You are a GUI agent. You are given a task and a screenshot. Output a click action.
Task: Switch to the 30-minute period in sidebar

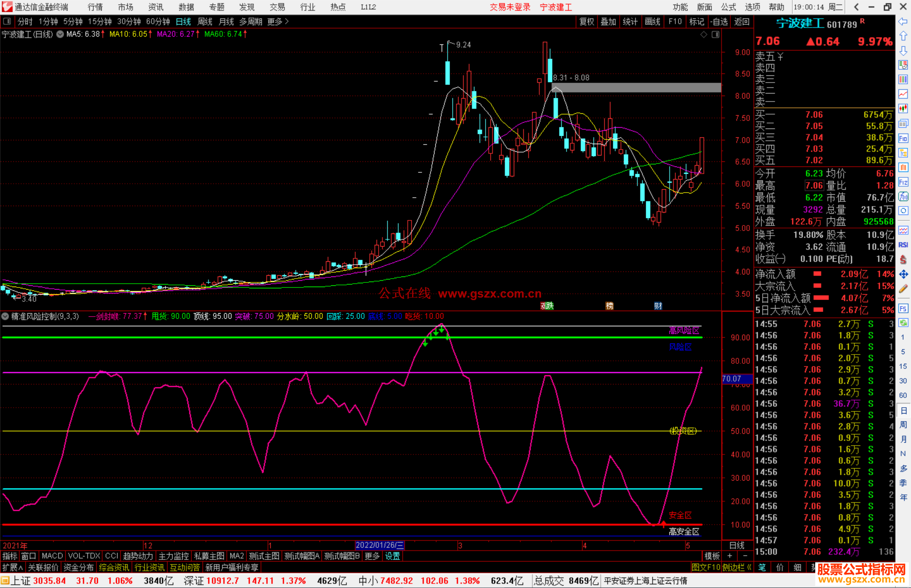pyautogui.click(x=903, y=381)
